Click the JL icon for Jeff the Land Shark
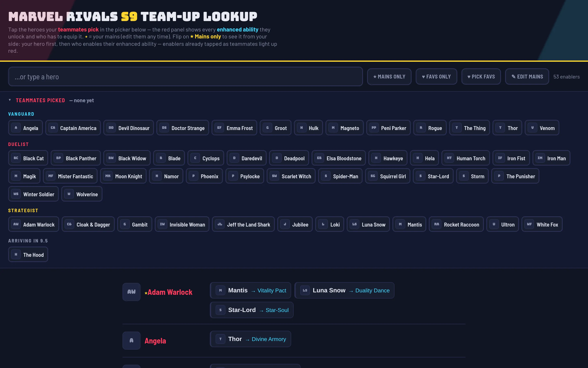Screen dimensions: 588x368 [x=220, y=224]
